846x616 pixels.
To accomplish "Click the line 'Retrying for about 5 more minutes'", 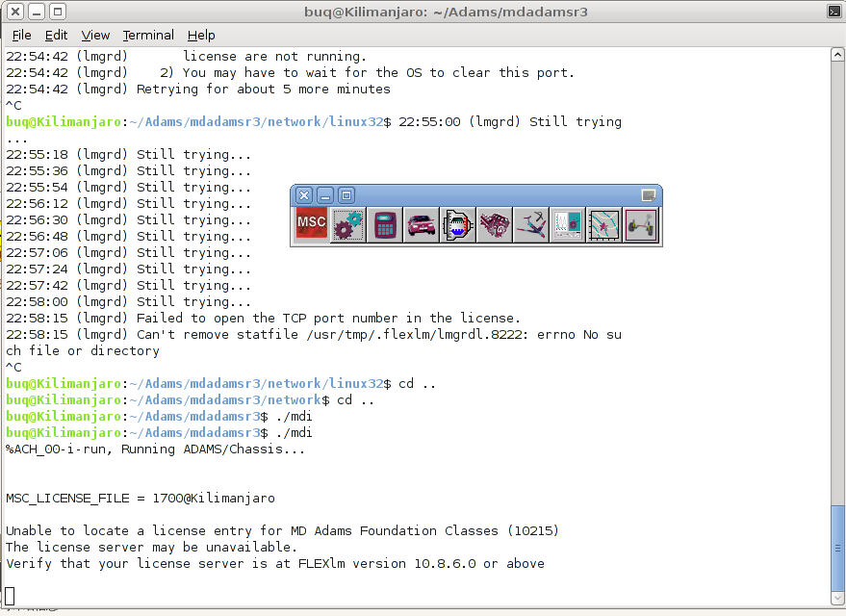I will pyautogui.click(x=198, y=89).
